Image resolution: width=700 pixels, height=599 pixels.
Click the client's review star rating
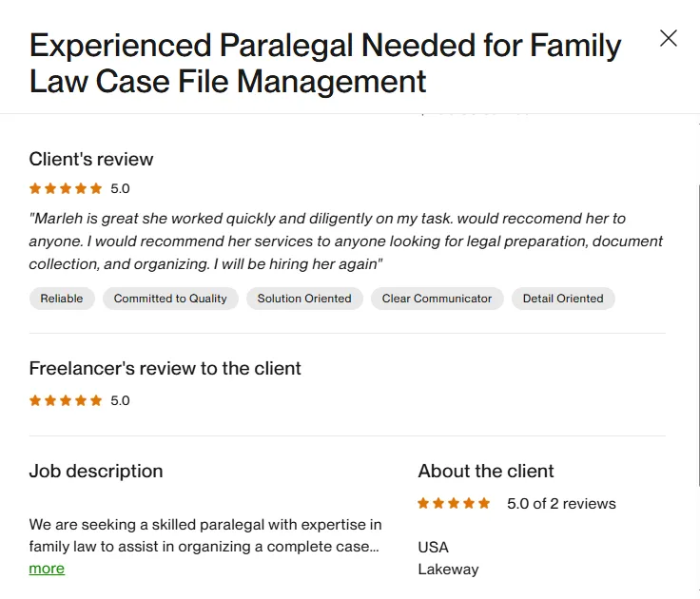(x=66, y=188)
